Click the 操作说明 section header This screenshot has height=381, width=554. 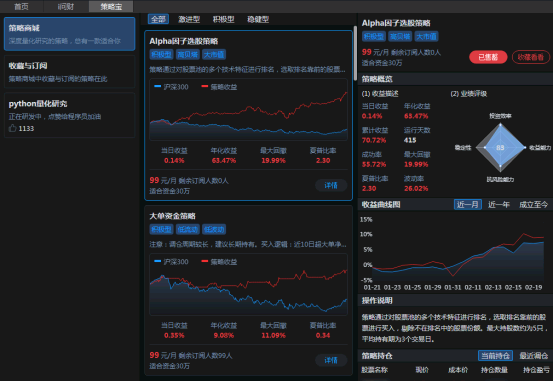377,300
